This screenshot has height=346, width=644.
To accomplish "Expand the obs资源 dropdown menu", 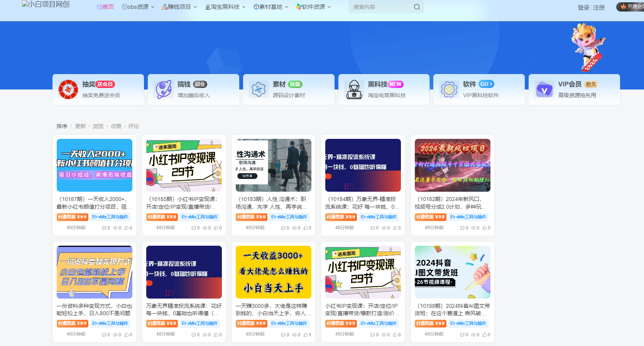I will [x=138, y=7].
